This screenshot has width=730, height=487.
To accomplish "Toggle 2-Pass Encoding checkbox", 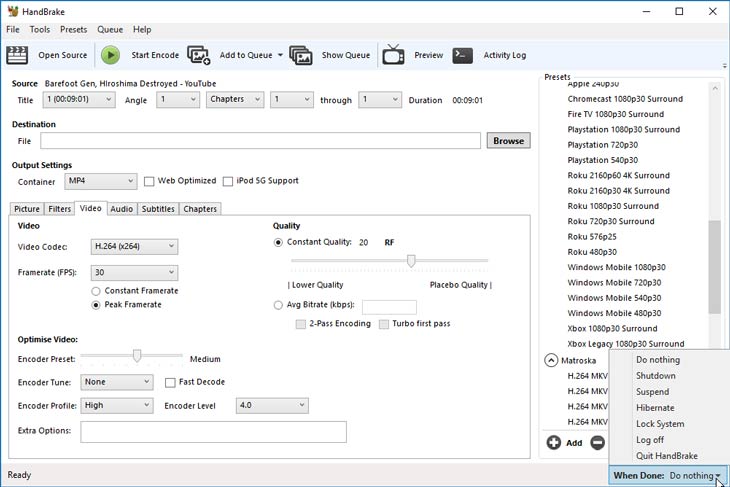I will 301,324.
